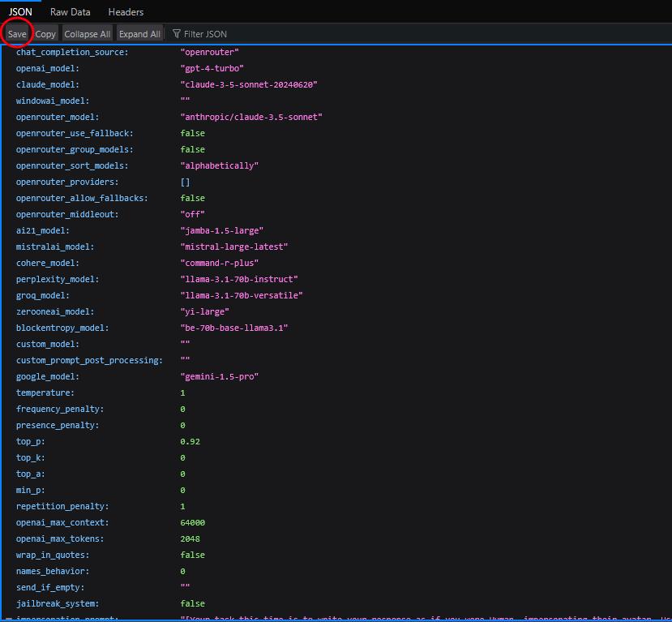Click the value "yi-large"
The width and height of the screenshot is (672, 622).
205,311
